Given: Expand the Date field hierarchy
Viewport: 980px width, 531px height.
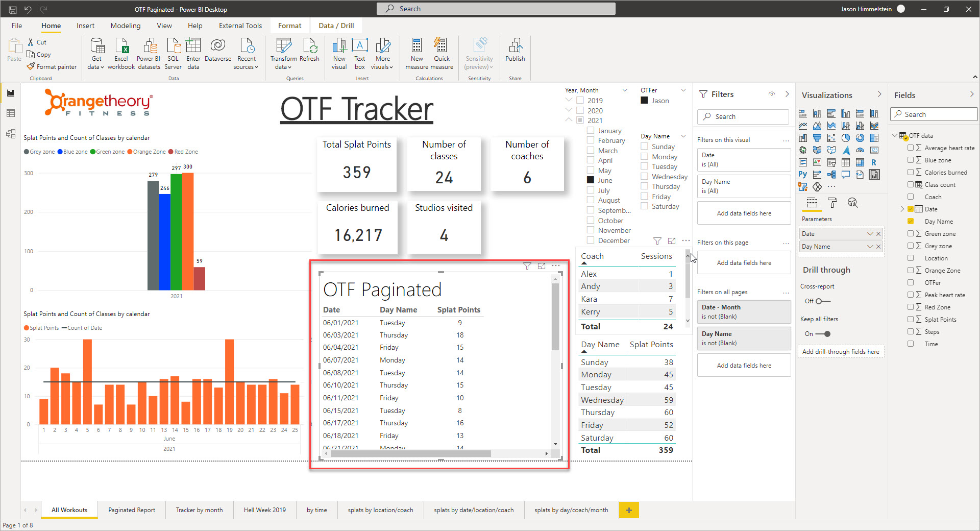Looking at the screenshot, I should tap(902, 209).
